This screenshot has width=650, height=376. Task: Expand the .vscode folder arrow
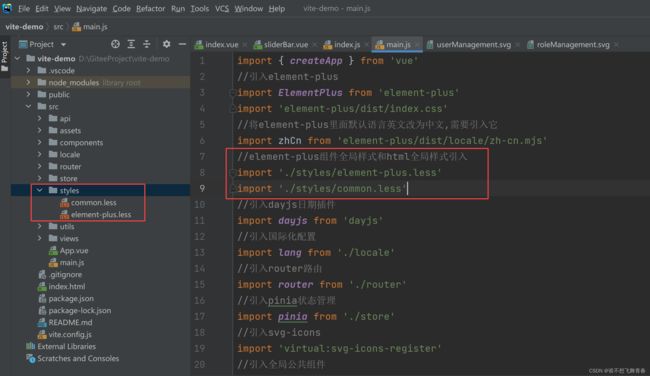(x=28, y=70)
